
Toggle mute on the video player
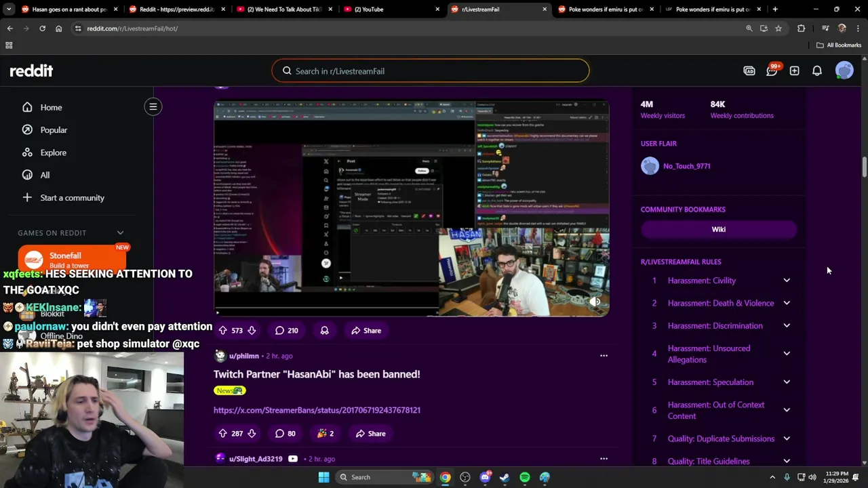pyautogui.click(x=595, y=302)
